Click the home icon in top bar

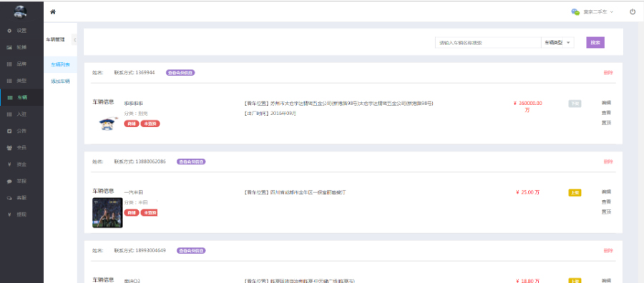[x=52, y=12]
